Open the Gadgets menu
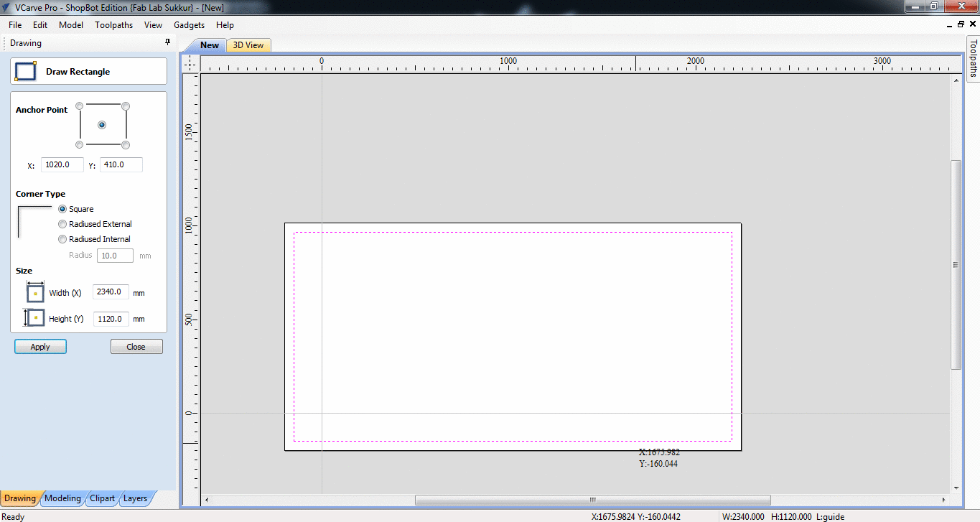The height and width of the screenshot is (522, 980). click(x=189, y=24)
